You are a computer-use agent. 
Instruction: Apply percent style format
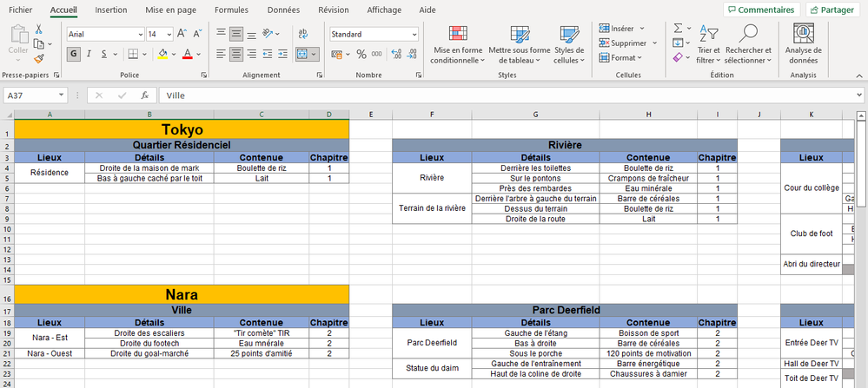click(x=361, y=54)
